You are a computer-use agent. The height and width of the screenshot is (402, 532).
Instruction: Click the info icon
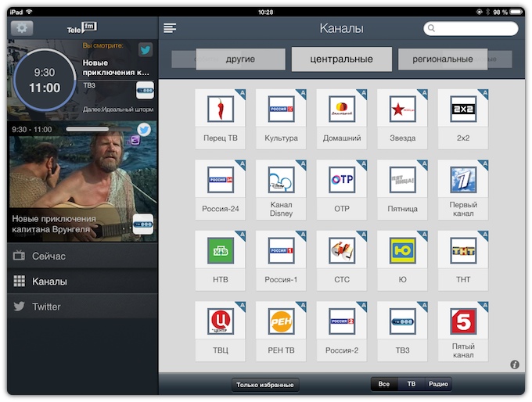(x=514, y=364)
